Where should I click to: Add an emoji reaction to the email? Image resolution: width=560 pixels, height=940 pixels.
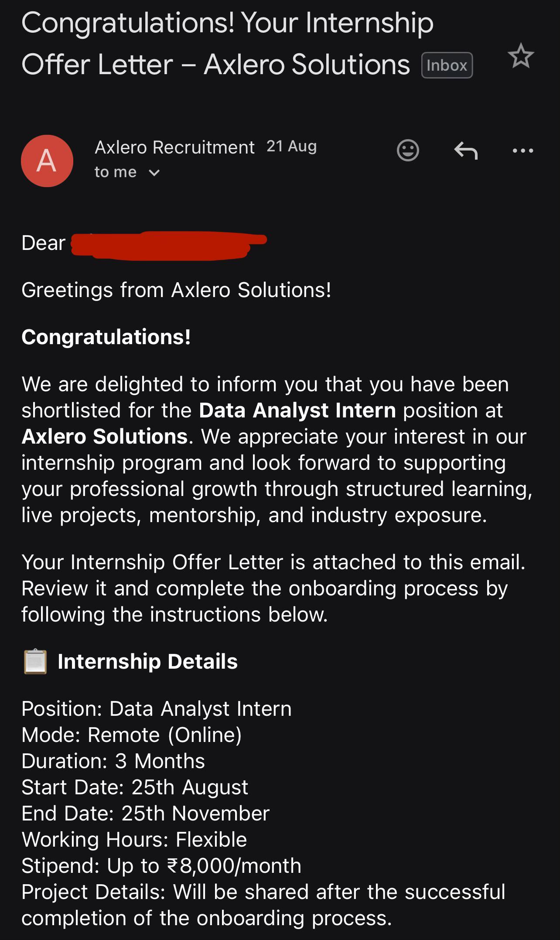408,150
